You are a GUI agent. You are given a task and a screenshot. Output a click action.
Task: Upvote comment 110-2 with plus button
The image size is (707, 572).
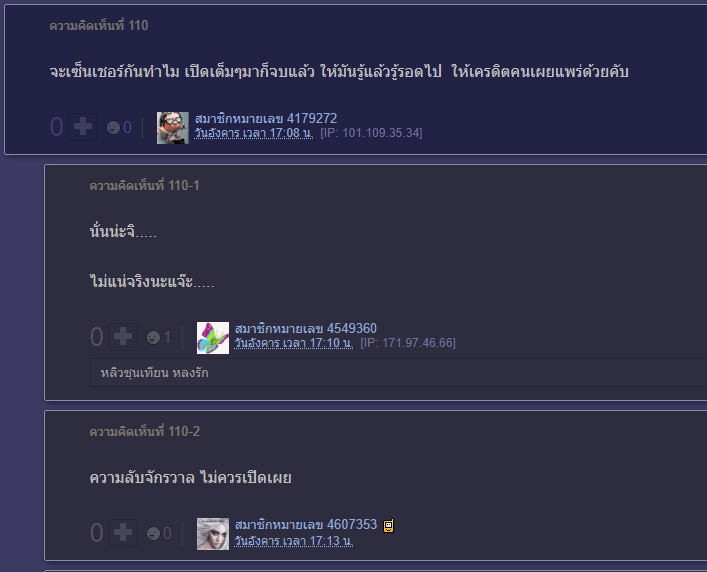[x=123, y=533]
